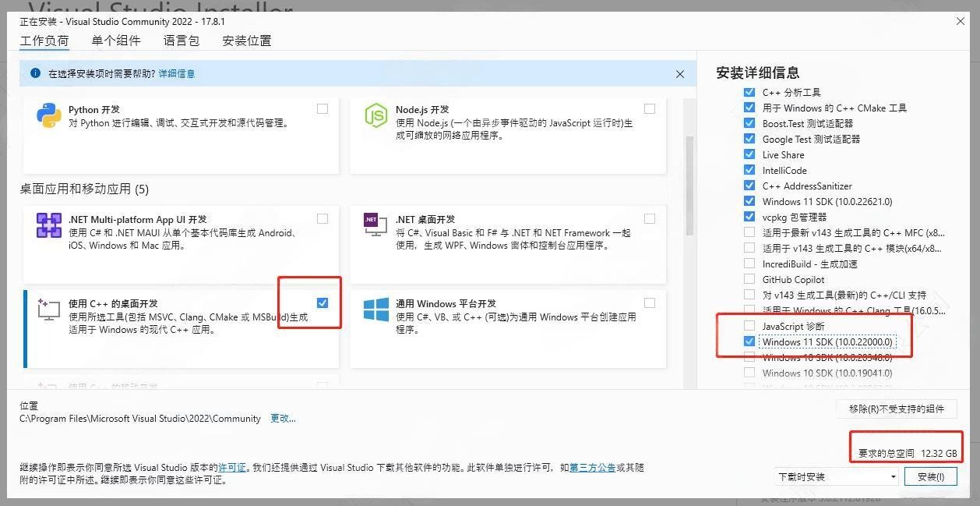Open the 安装位置 tab
Image resolution: width=980 pixels, height=506 pixels.
pos(247,41)
